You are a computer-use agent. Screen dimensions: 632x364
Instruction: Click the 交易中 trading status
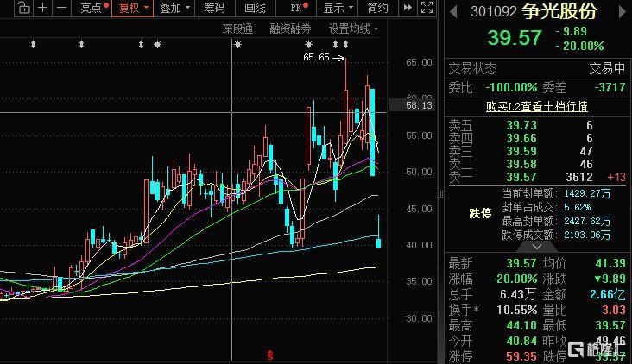[607, 69]
